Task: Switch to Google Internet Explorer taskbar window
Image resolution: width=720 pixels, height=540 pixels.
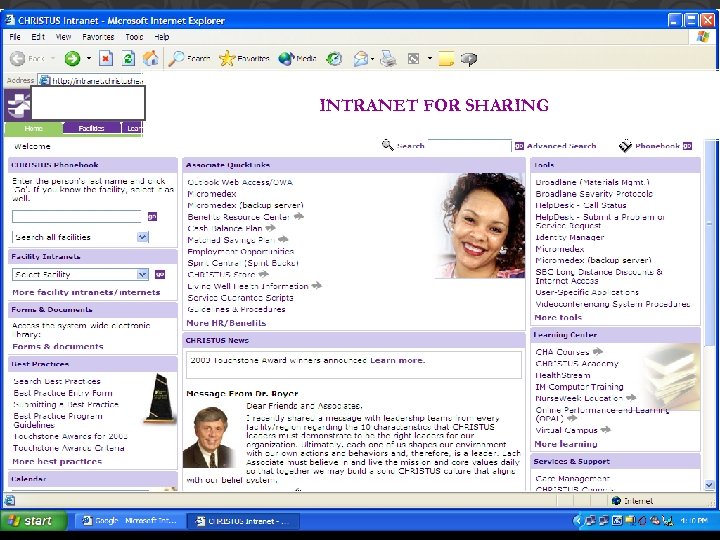Action: click(129, 521)
